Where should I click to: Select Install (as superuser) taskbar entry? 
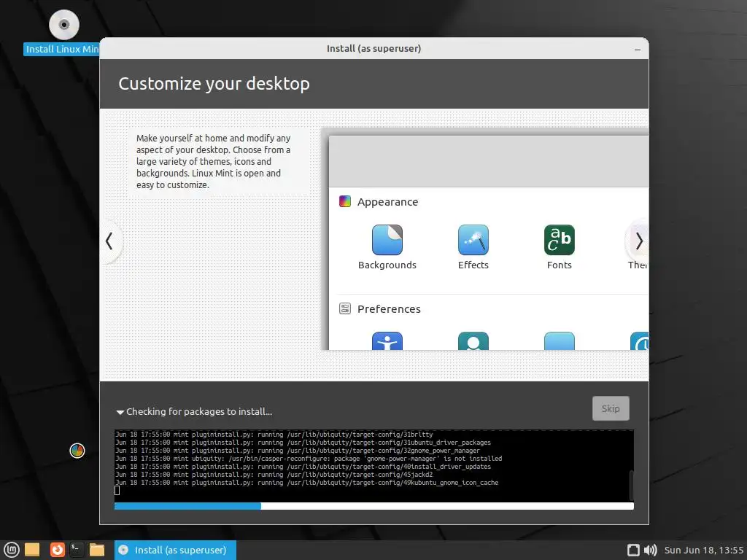point(175,550)
